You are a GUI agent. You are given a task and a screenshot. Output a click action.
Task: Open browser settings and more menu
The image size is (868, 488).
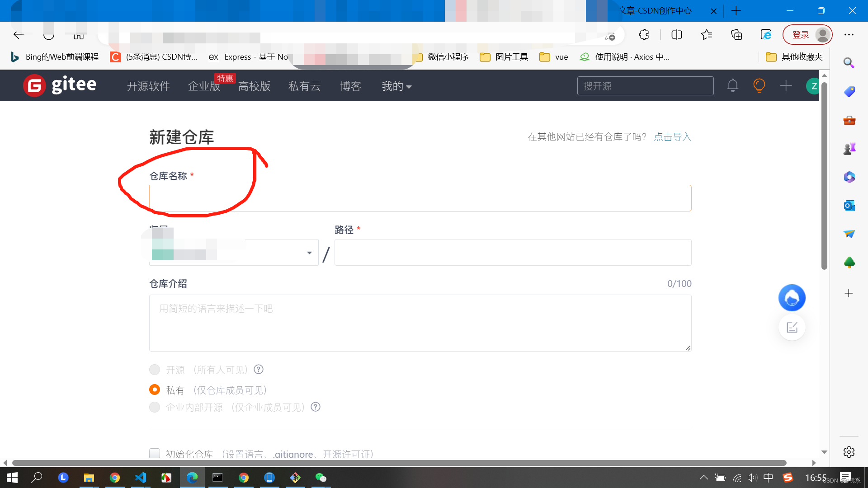pos(849,35)
